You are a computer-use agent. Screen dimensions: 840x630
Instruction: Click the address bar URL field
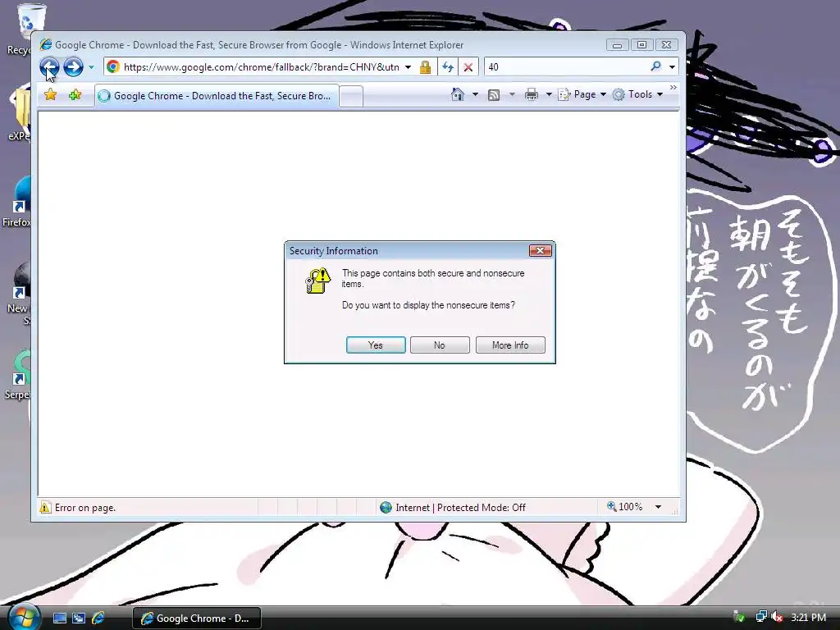pos(261,67)
